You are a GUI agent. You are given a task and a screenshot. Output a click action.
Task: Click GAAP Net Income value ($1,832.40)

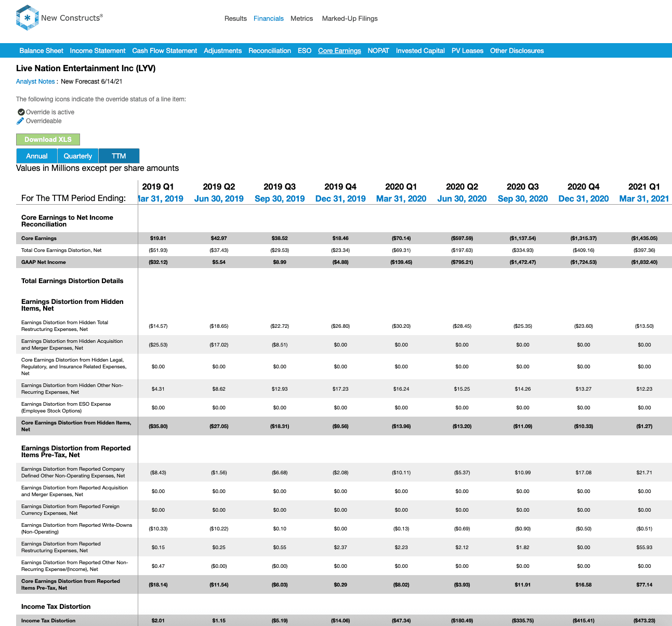(644, 262)
